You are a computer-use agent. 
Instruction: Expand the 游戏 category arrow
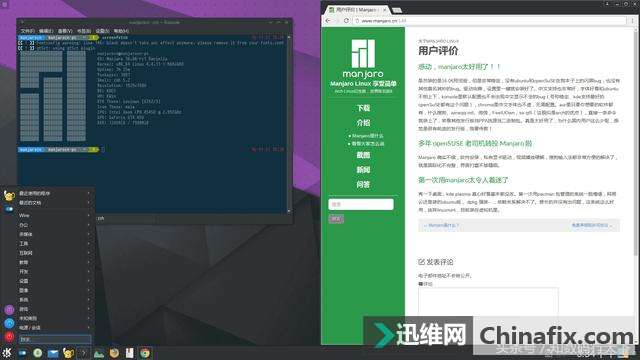pos(88,309)
